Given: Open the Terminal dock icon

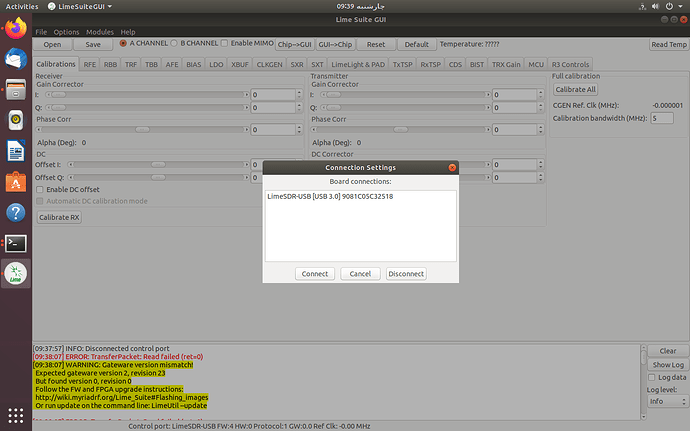Looking at the screenshot, I should [16, 243].
